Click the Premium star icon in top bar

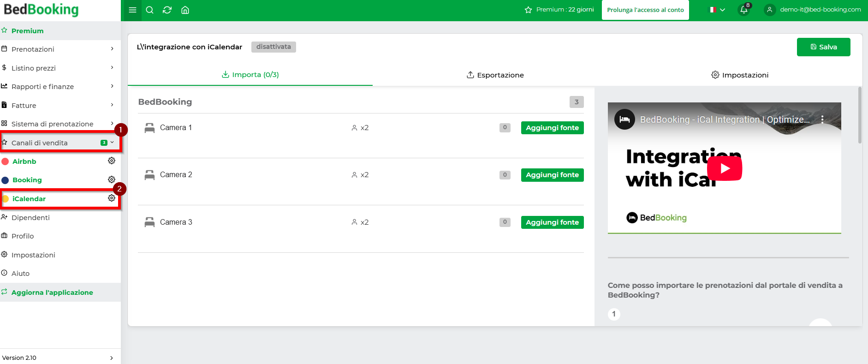coord(529,10)
